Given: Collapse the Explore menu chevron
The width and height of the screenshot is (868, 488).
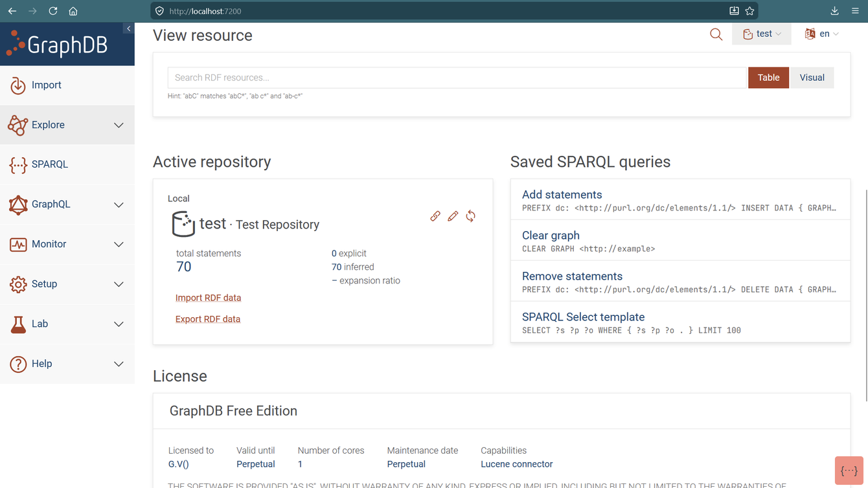Looking at the screenshot, I should 119,125.
